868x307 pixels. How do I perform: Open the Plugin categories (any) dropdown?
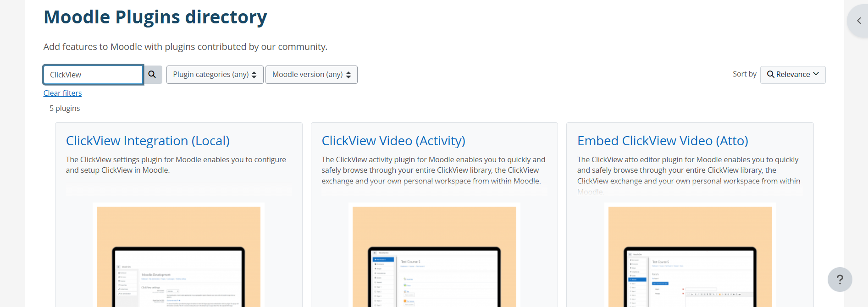tap(215, 75)
